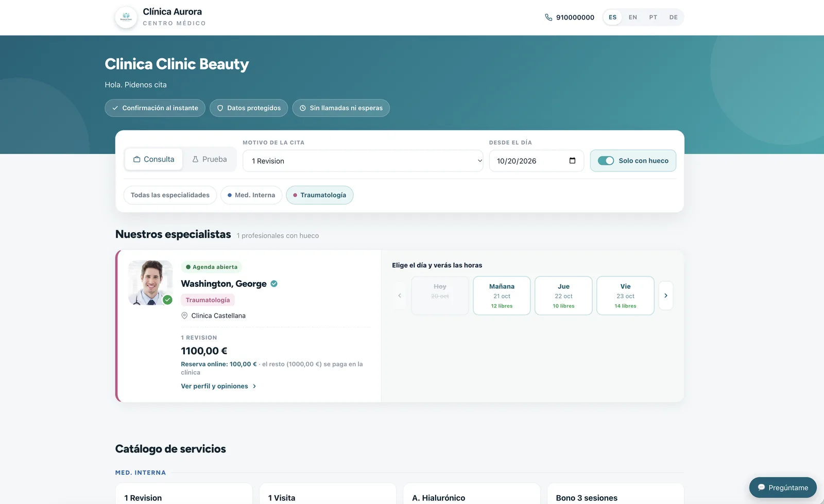Click the pink Traumatología tag on doctor card

(x=208, y=300)
